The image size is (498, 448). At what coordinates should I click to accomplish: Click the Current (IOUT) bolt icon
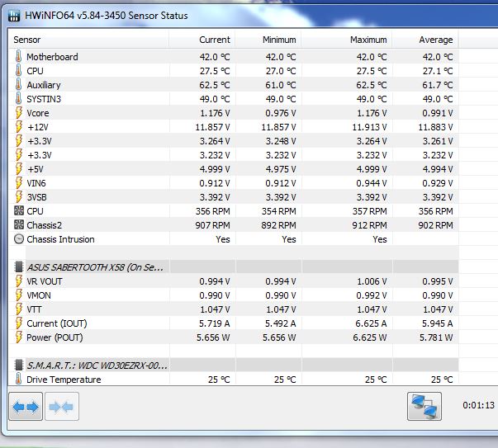(x=19, y=323)
